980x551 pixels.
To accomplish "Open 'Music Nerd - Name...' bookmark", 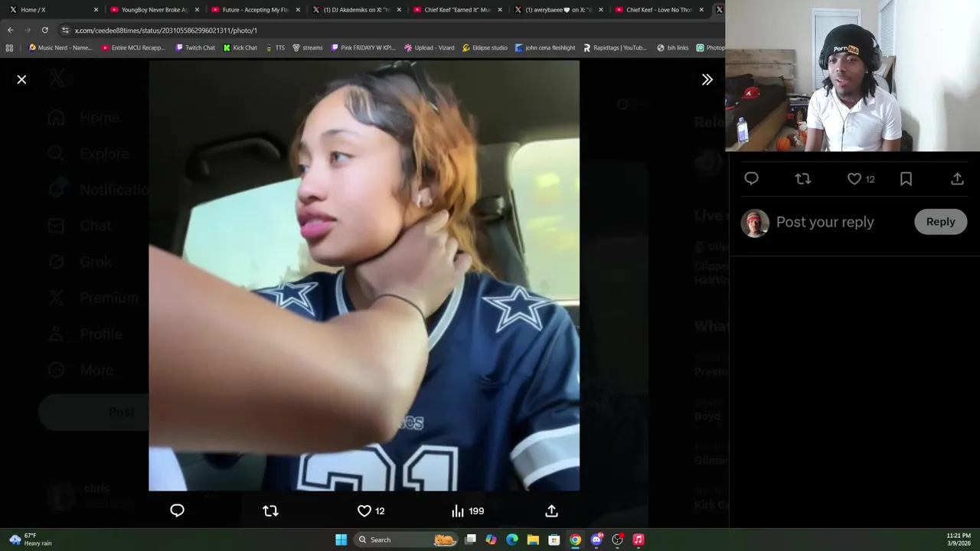I will (x=60, y=47).
